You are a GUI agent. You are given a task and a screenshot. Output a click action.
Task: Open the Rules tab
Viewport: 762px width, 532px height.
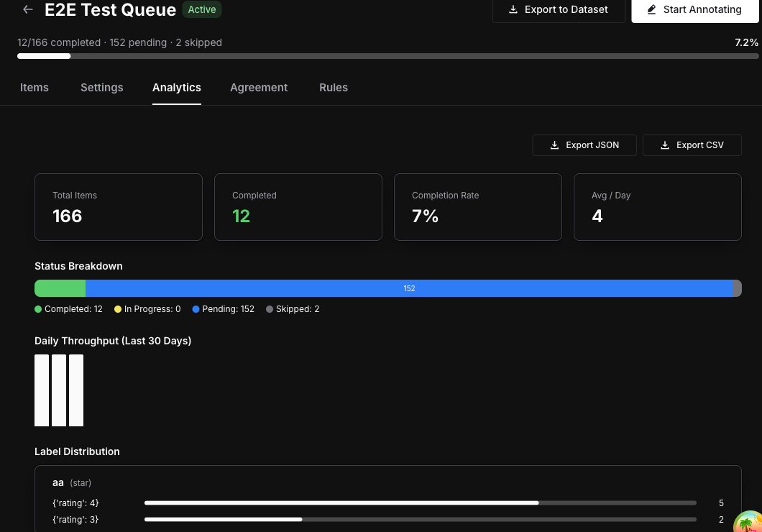(334, 87)
